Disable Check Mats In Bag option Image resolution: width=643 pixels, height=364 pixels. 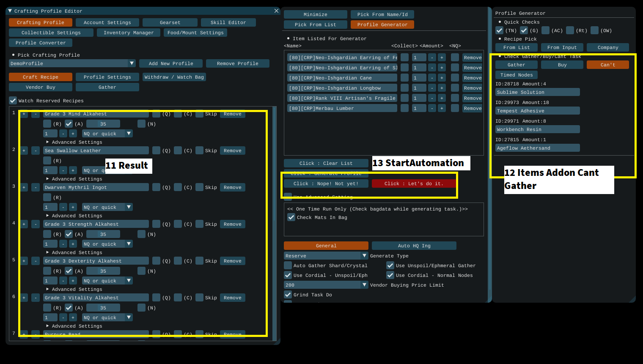coord(291,217)
